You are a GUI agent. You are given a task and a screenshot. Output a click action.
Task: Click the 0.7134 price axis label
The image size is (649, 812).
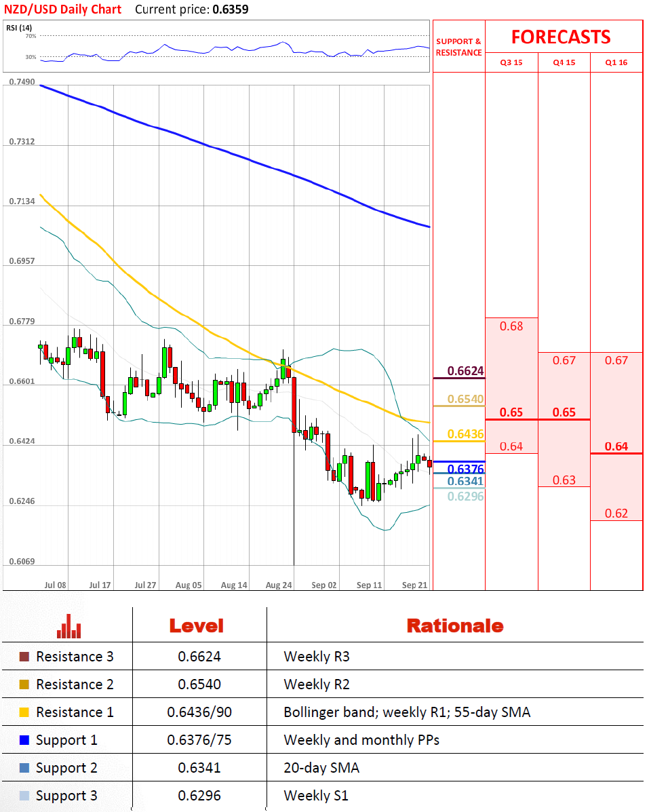tap(22, 201)
